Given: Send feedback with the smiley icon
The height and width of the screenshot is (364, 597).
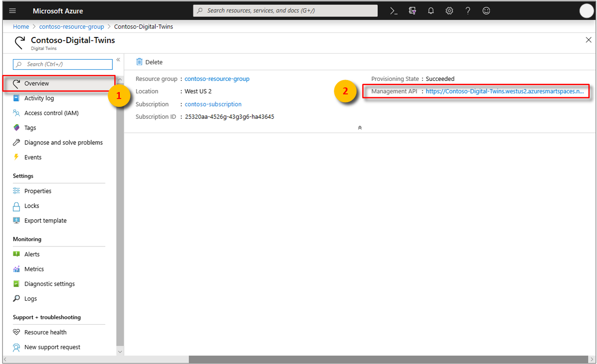Looking at the screenshot, I should (x=486, y=11).
